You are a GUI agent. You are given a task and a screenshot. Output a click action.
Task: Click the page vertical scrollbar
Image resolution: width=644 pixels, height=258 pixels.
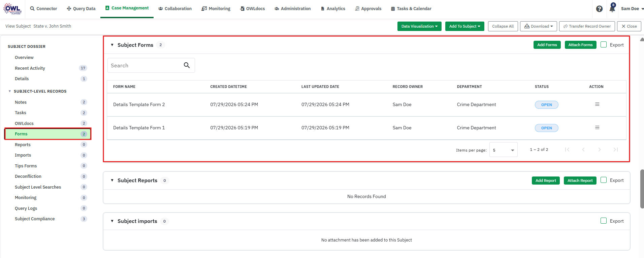coord(642,189)
